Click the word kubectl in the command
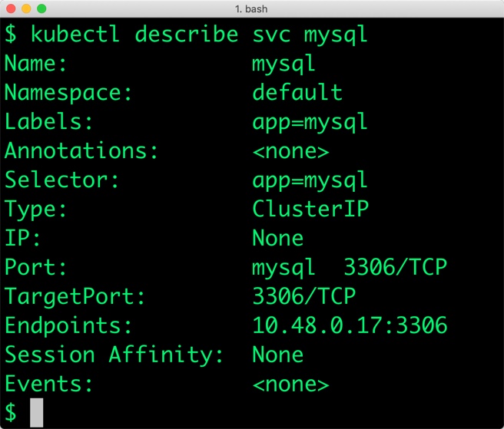Screen dimensions: 504x429 pyautogui.click(x=75, y=35)
